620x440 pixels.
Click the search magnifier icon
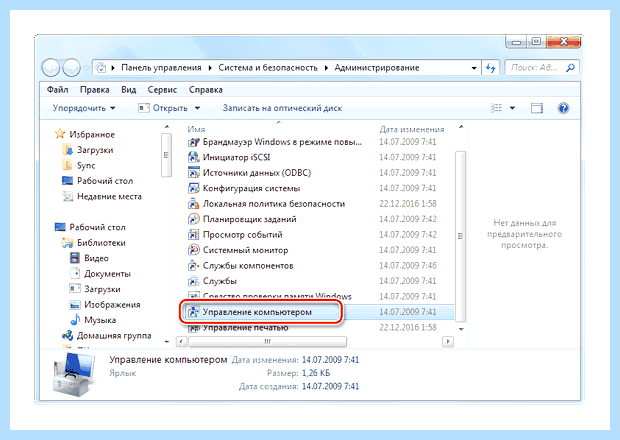tap(570, 68)
